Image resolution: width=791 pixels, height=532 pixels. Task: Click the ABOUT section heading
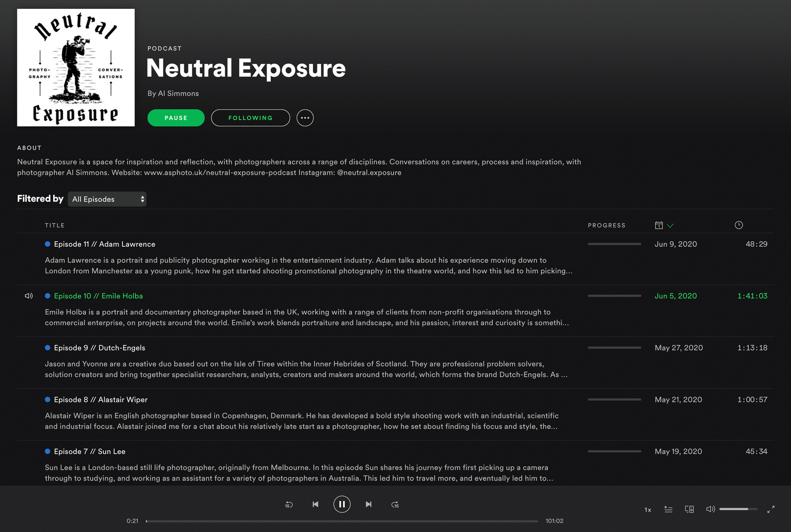pos(29,148)
